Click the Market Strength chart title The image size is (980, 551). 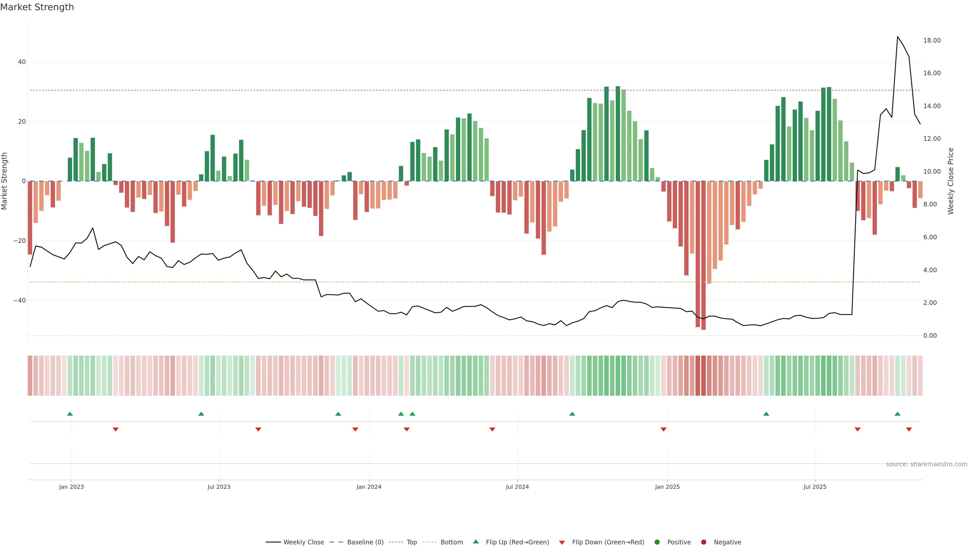point(37,7)
